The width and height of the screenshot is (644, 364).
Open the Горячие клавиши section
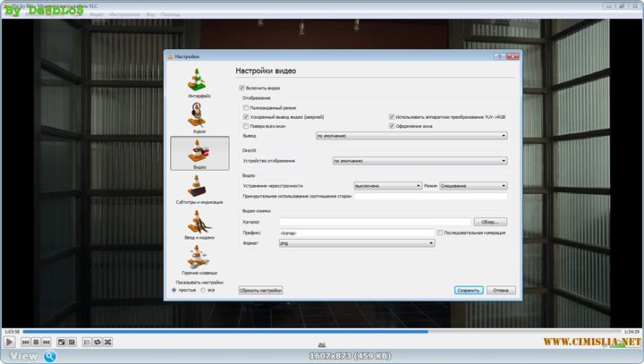pos(199,259)
